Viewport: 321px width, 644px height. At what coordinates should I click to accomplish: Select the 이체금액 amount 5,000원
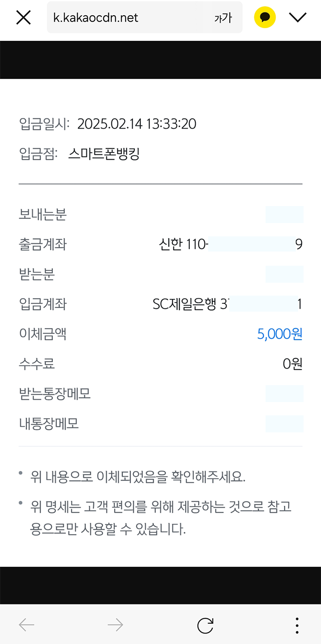click(x=282, y=334)
